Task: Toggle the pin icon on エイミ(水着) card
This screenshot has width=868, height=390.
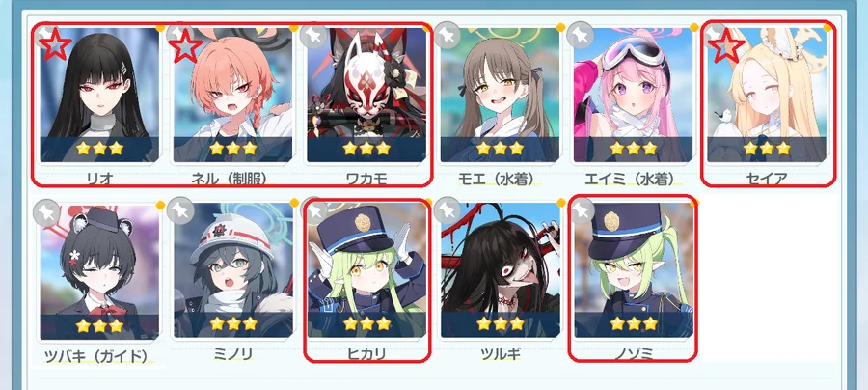Action: [581, 36]
